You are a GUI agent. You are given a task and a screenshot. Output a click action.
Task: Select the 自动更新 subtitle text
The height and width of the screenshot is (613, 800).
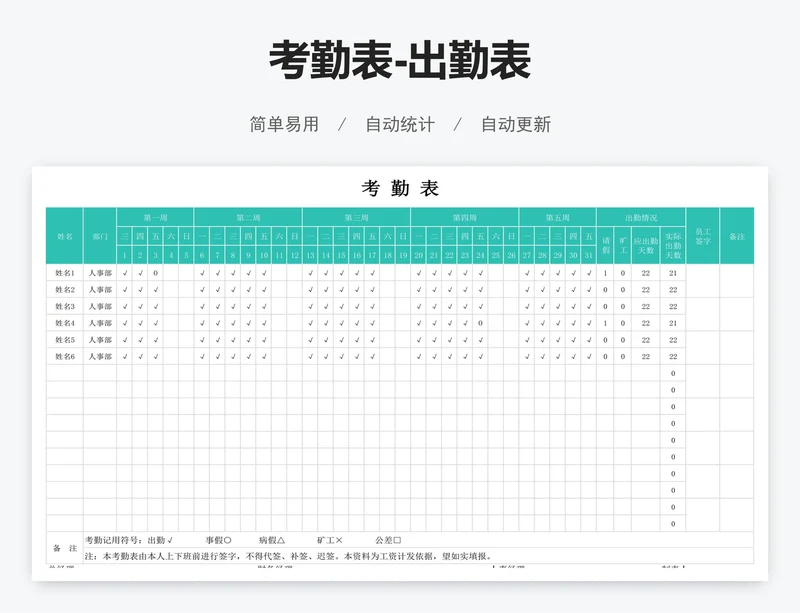(516, 124)
